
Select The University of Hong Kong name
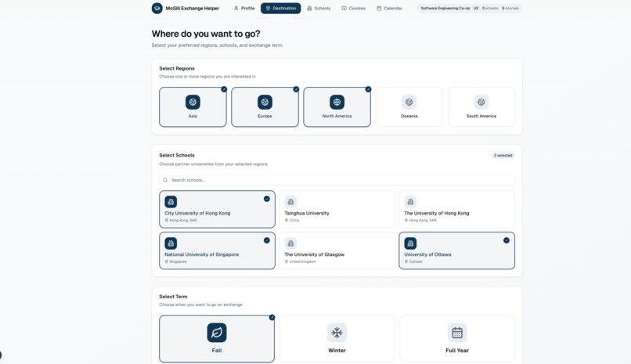(437, 213)
